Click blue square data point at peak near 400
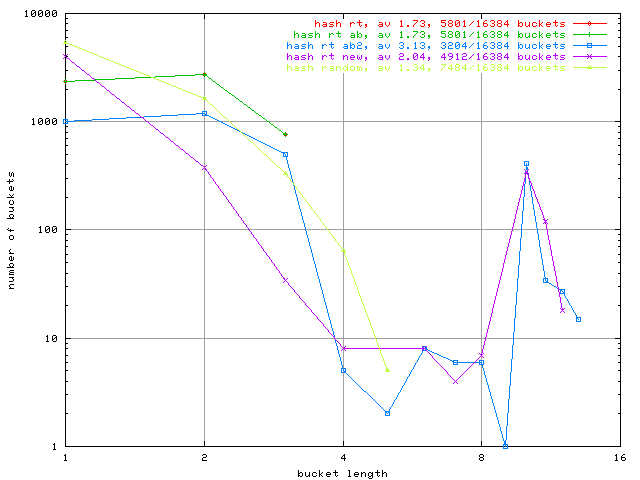The height and width of the screenshot is (480, 640). (x=526, y=164)
